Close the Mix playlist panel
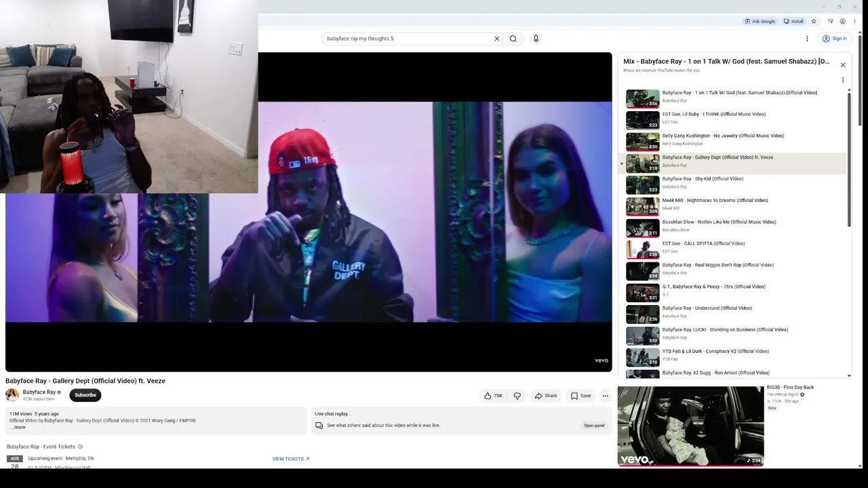Image resolution: width=868 pixels, height=488 pixels. click(843, 65)
